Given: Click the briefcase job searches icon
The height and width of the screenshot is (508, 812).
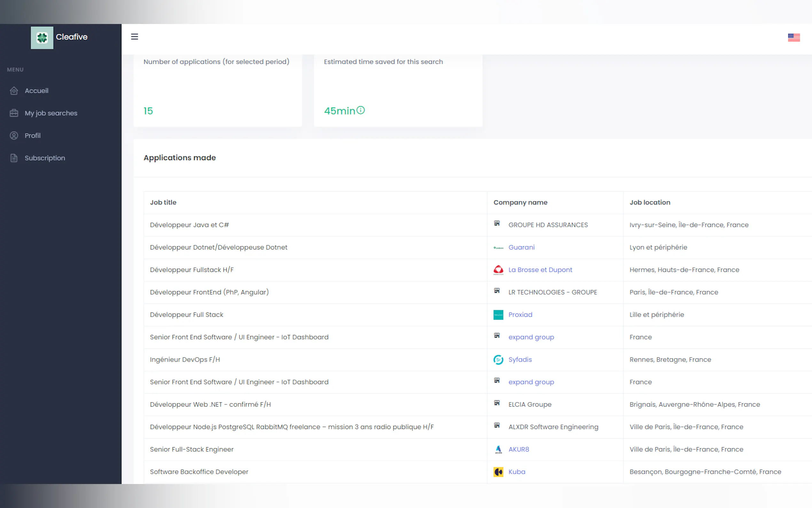Looking at the screenshot, I should 14,113.
